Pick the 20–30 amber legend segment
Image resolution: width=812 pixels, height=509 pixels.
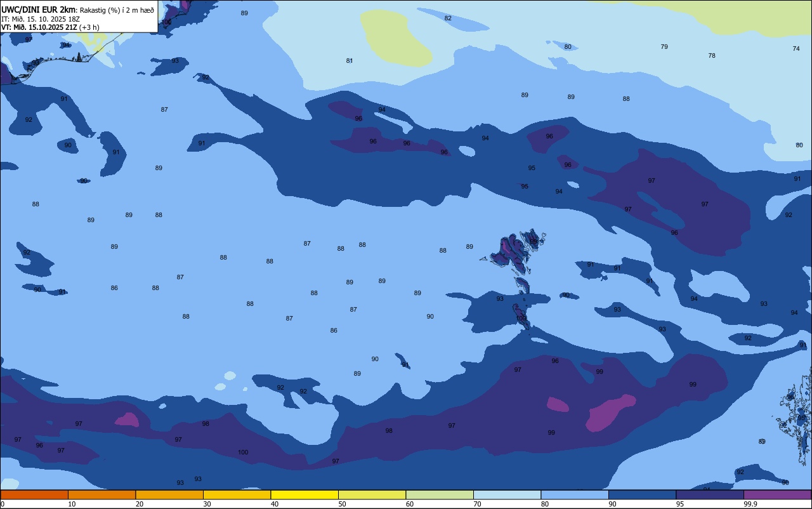[169, 494]
